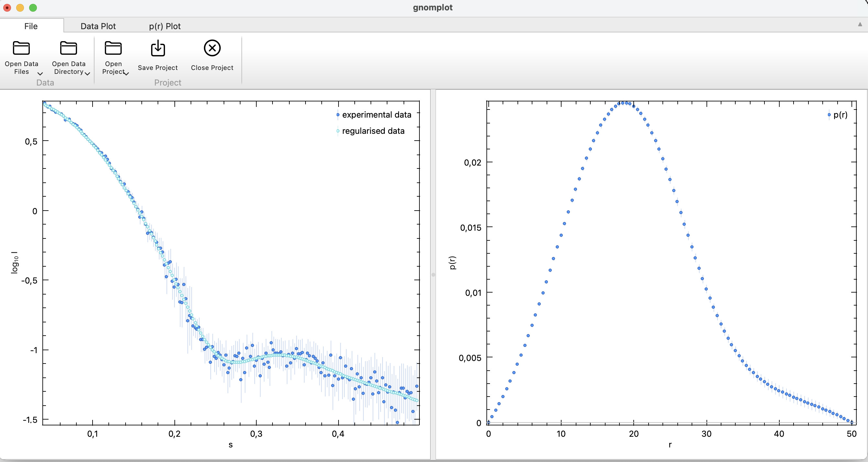Viewport: 868px width, 462px height.
Task: Switch to the Data Plot tab
Action: [98, 26]
